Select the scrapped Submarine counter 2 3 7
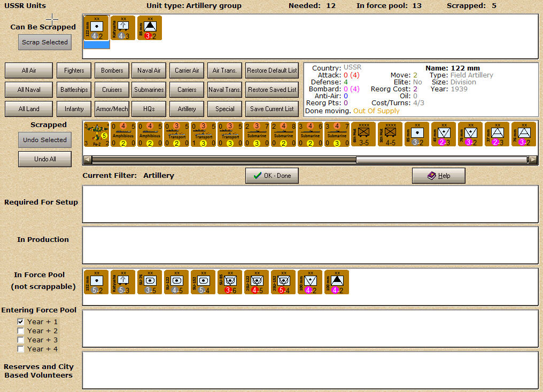The width and height of the screenshot is (543, 392). pyautogui.click(x=257, y=134)
